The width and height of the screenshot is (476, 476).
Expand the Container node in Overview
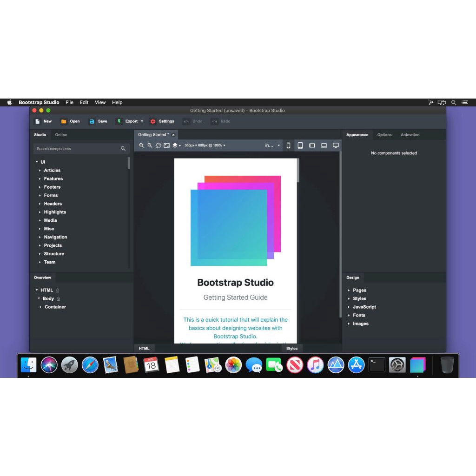40,307
